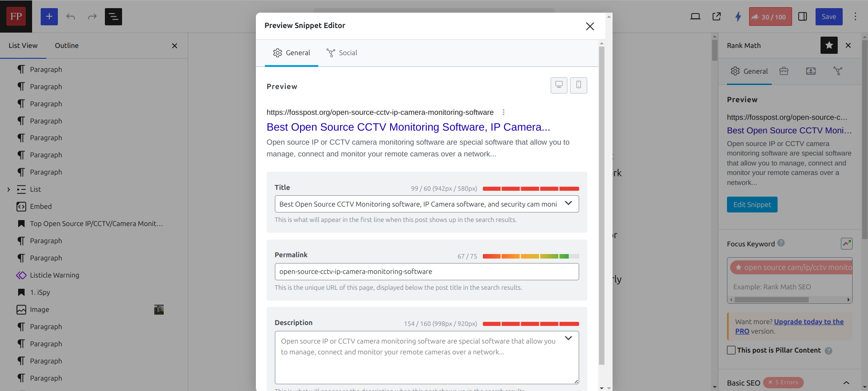Open Rank Math Social tab icon in sidebar
The image size is (868, 391).
pos(838,71)
